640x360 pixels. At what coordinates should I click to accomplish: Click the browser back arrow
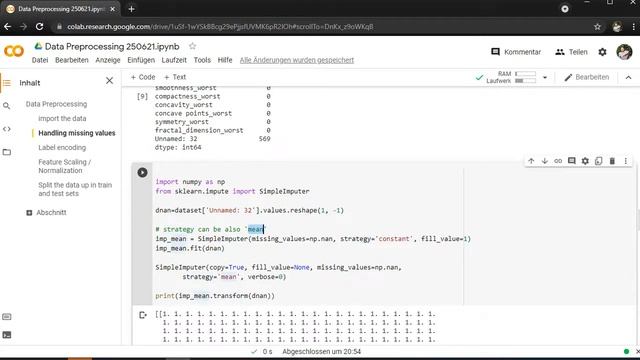coord(7,27)
